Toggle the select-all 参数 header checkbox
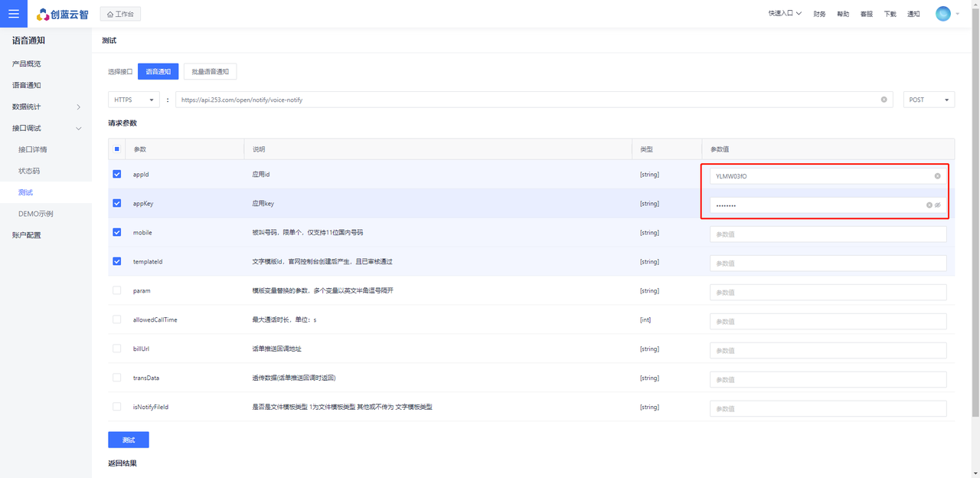The width and height of the screenshot is (980, 478). (x=116, y=149)
